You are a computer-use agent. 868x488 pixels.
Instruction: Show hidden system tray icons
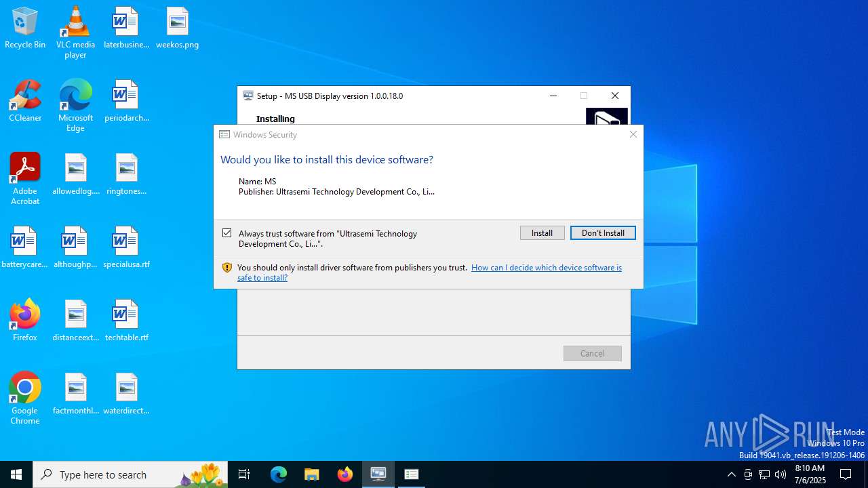[732, 474]
